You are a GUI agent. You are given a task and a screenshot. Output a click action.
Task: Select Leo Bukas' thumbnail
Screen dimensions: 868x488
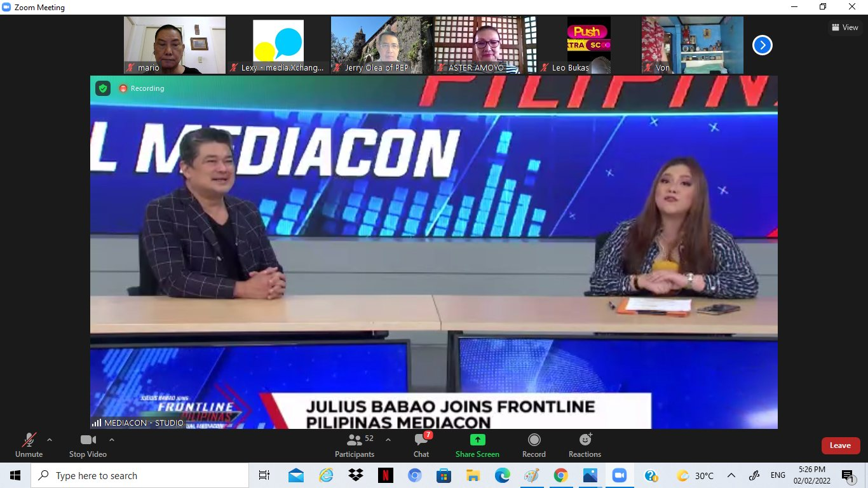[589, 45]
